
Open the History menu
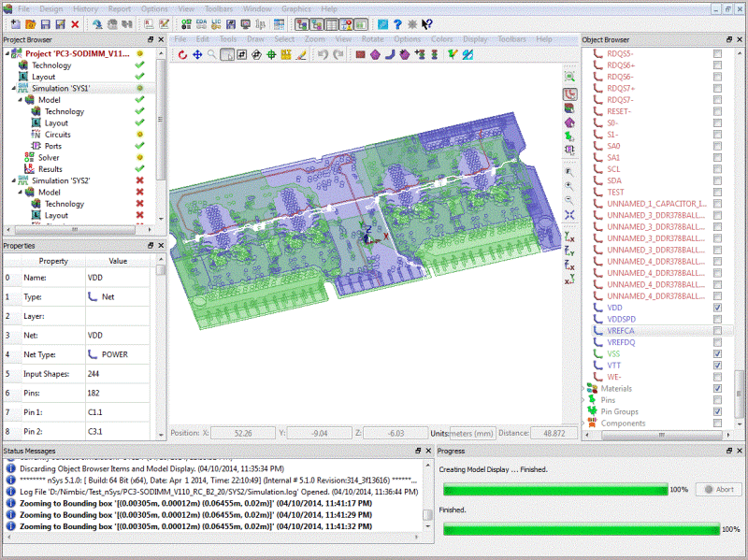pyautogui.click(x=85, y=8)
